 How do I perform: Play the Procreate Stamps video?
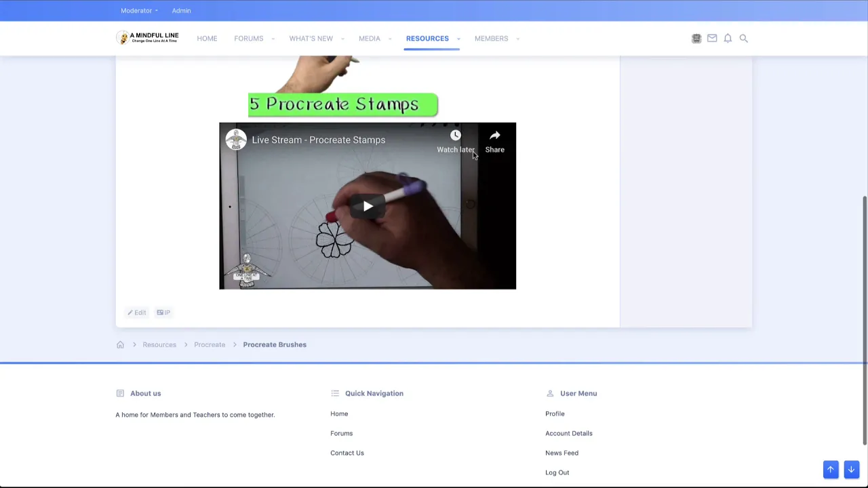pyautogui.click(x=368, y=206)
